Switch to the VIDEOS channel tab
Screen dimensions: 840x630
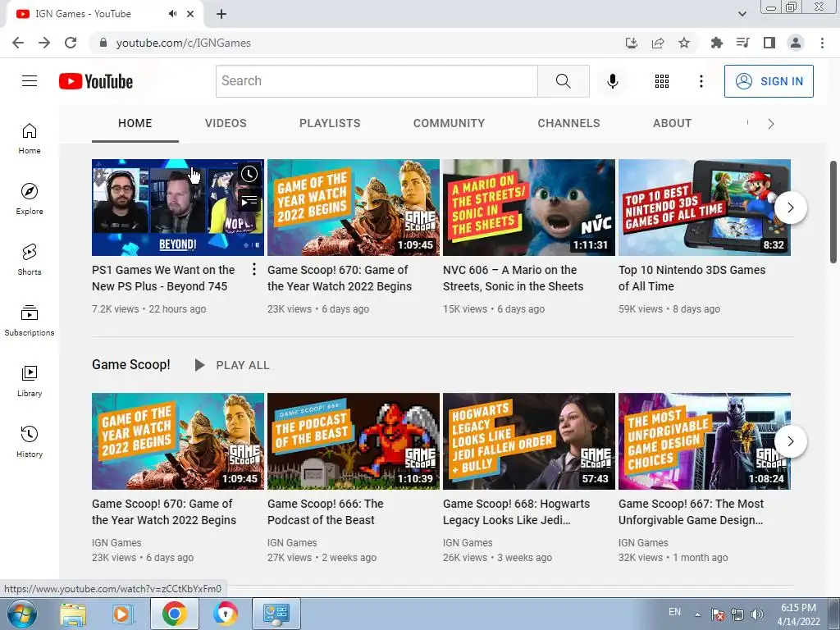226,123
